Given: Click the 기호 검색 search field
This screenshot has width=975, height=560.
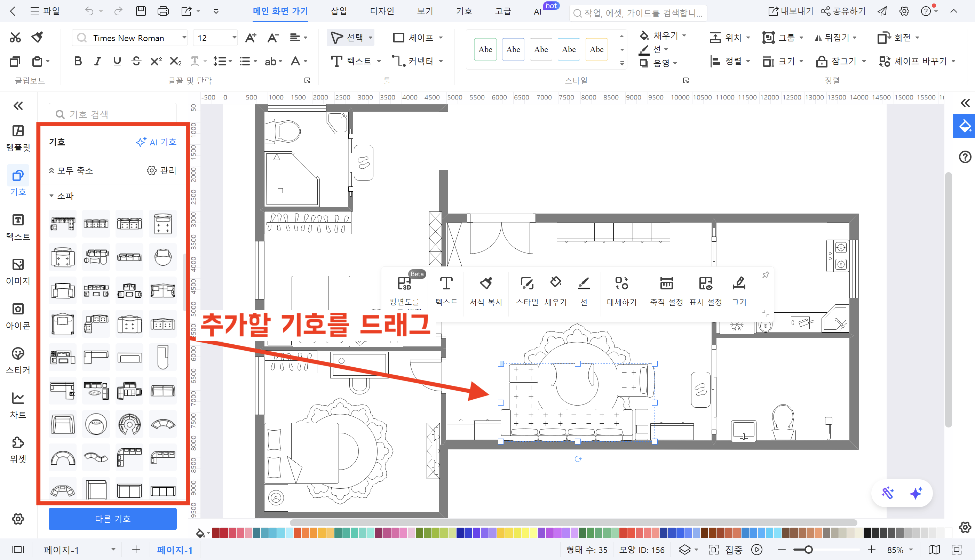Looking at the screenshot, I should point(112,114).
